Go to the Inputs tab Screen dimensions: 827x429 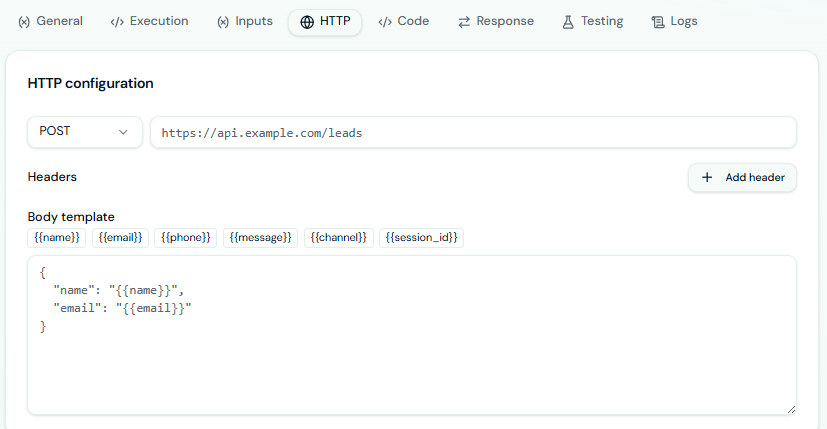pos(245,22)
